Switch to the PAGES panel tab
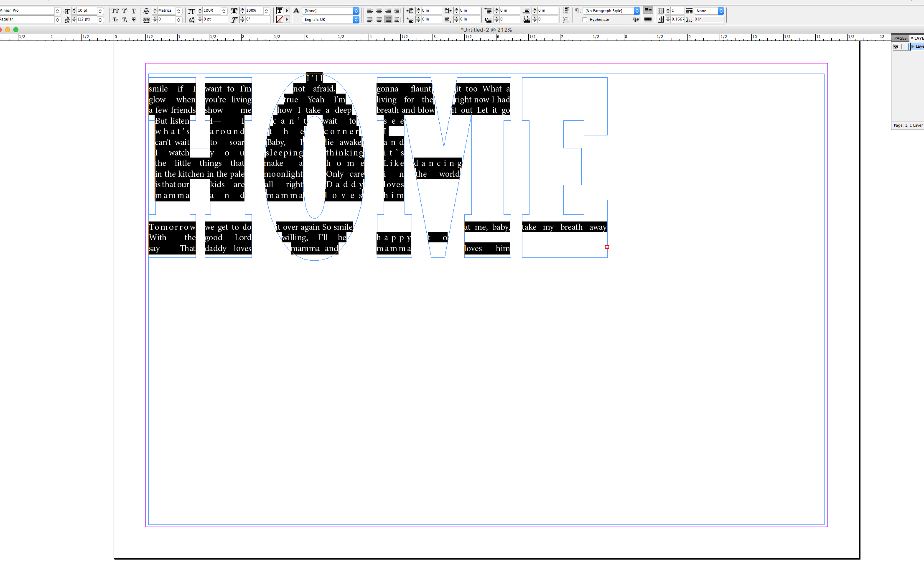The width and height of the screenshot is (924, 565). 900,38
